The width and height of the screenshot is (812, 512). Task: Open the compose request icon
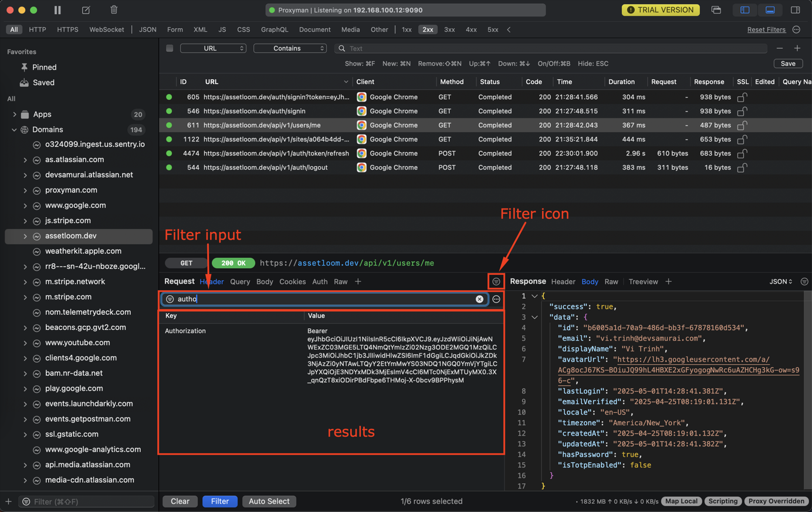coord(86,10)
